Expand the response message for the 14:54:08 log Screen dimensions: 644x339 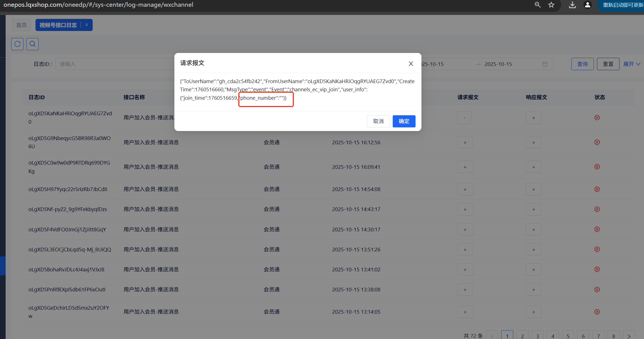[534, 189]
